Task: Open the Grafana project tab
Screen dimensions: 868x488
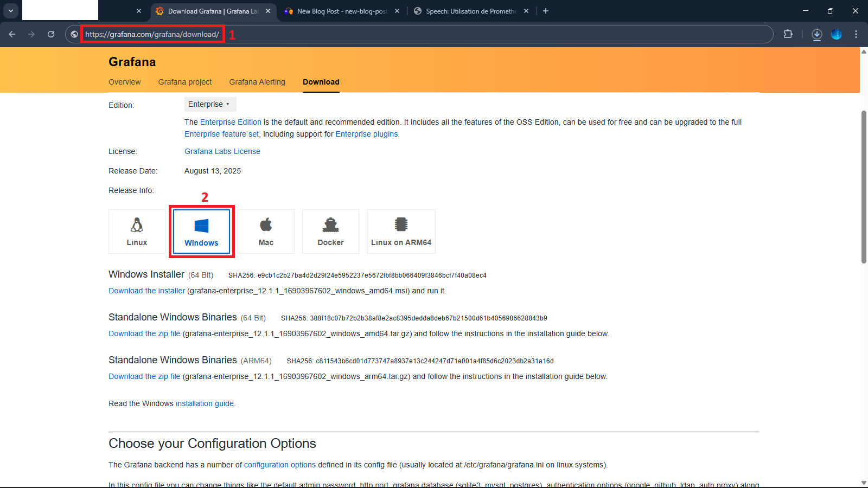Action: click(185, 82)
